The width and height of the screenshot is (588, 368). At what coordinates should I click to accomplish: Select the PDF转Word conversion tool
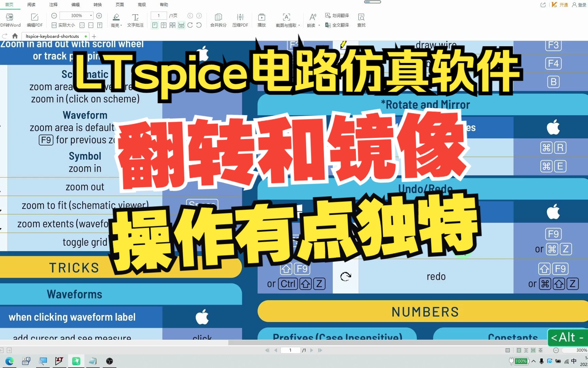(x=10, y=19)
